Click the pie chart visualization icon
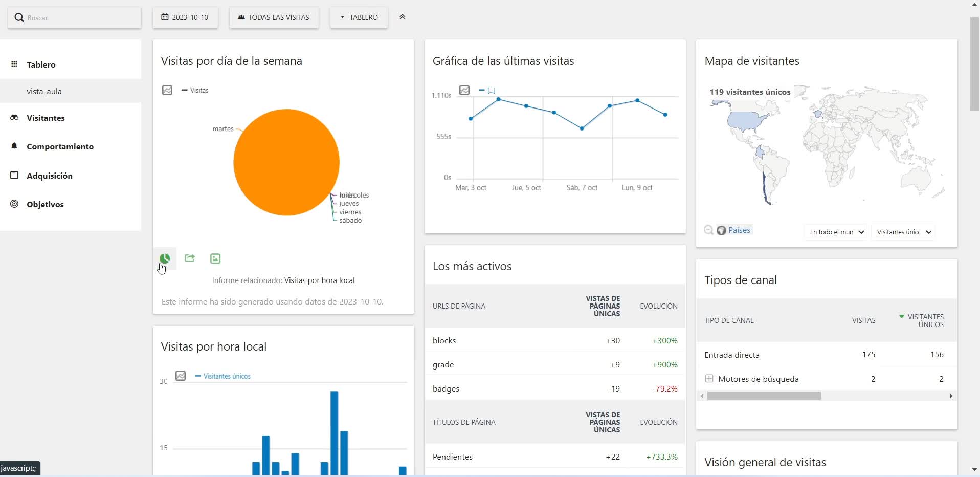Viewport: 980px width, 477px height. click(x=165, y=258)
